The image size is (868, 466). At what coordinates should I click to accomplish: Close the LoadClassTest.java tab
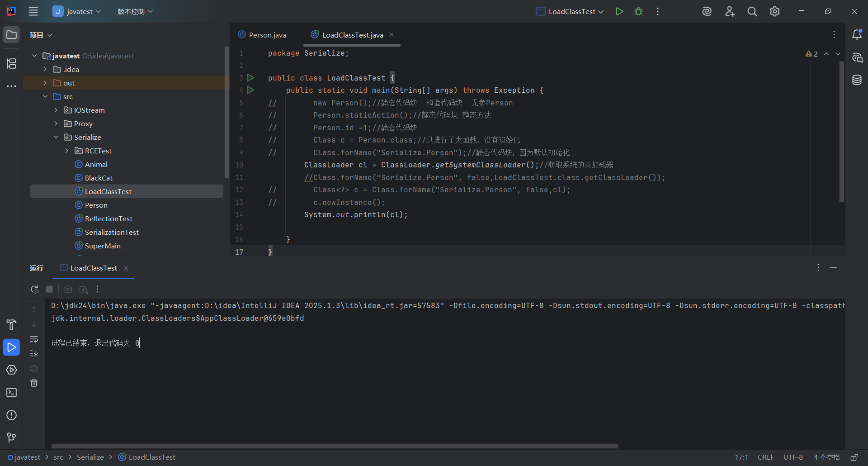(392, 34)
